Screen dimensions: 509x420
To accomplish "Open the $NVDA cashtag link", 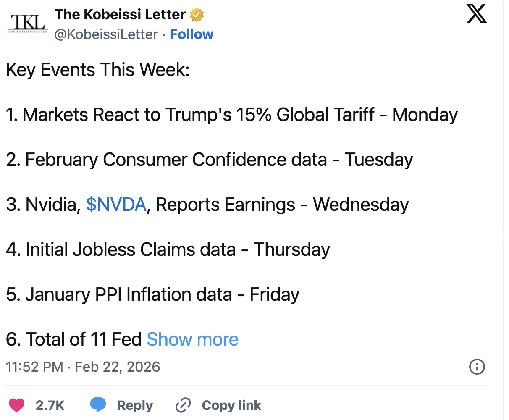I will 116,205.
